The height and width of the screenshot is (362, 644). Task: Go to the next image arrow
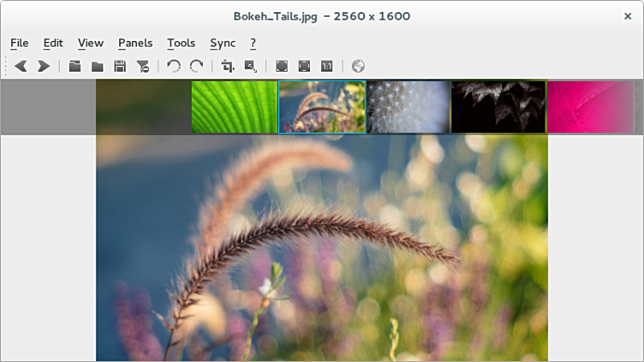point(43,66)
